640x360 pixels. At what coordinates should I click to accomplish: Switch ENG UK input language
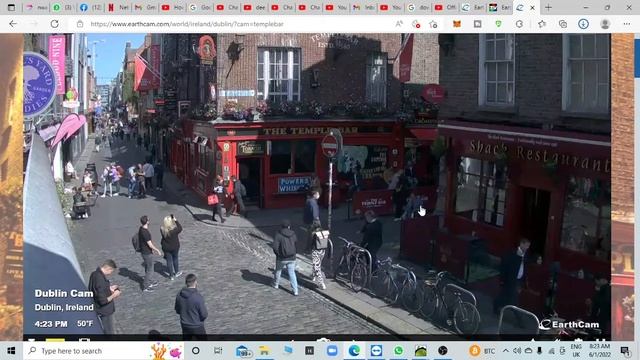[x=576, y=351]
